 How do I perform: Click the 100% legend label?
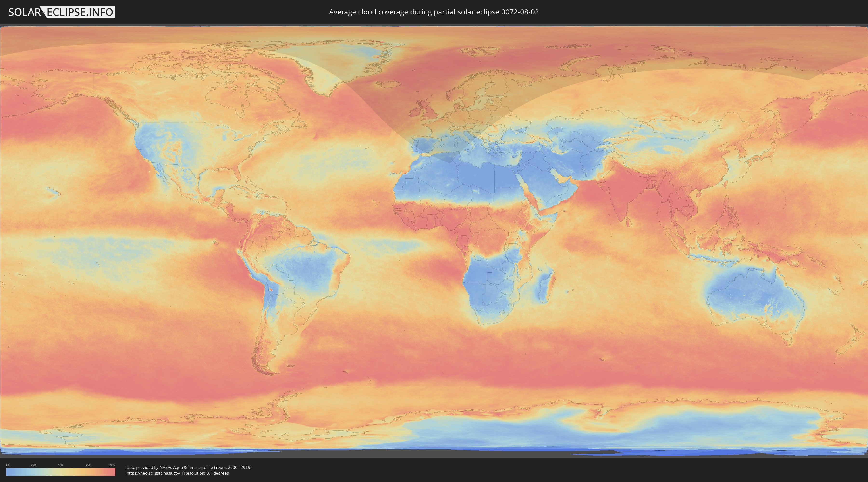click(x=112, y=465)
